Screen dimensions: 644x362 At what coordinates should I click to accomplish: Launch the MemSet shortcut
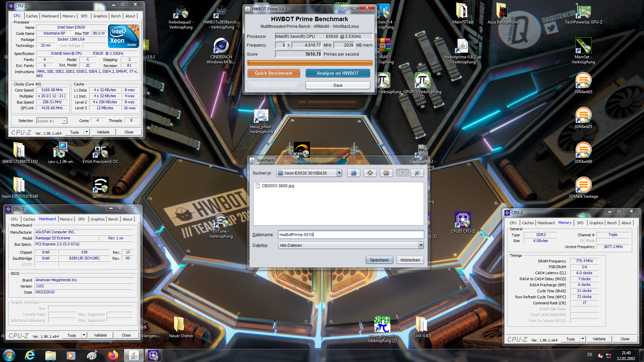coord(583,51)
